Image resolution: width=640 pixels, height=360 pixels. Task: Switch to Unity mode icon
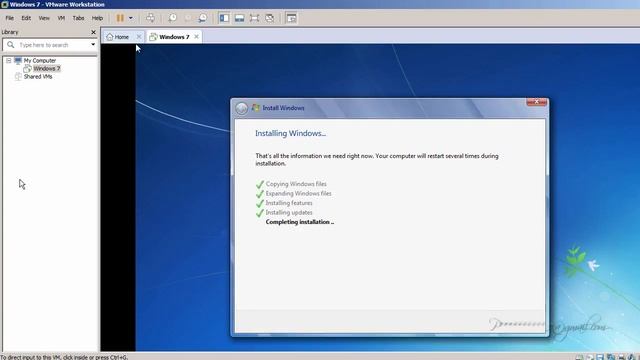point(269,18)
